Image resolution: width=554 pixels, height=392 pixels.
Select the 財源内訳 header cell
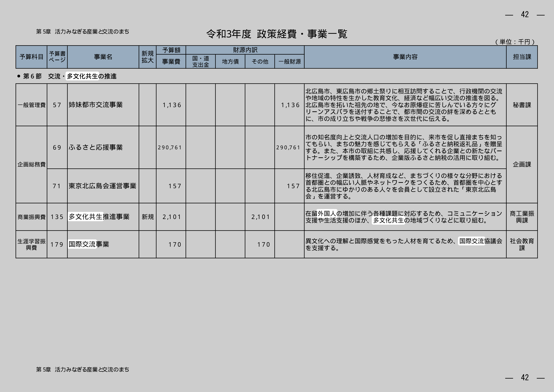coord(245,50)
